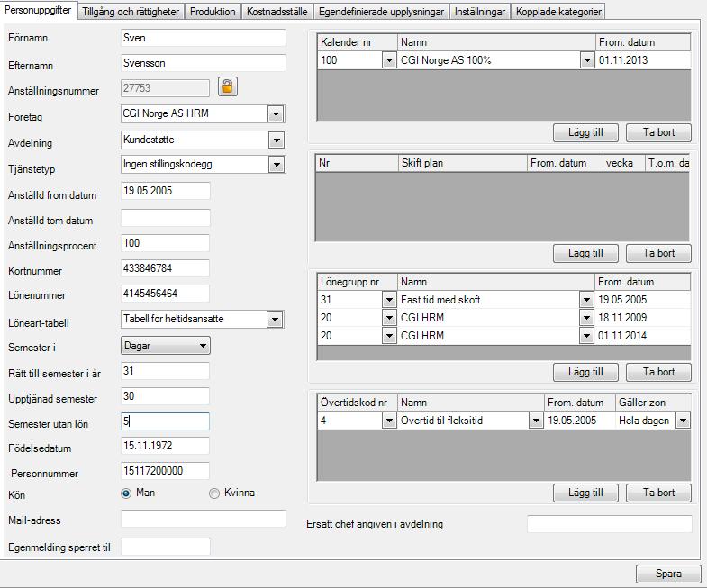707x588 pixels.
Task: Click date cell 01.11.2014
Action: point(642,336)
